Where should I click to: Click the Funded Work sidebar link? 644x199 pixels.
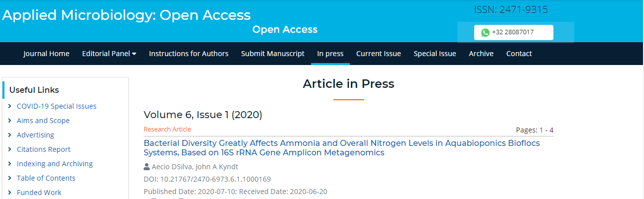(39, 193)
